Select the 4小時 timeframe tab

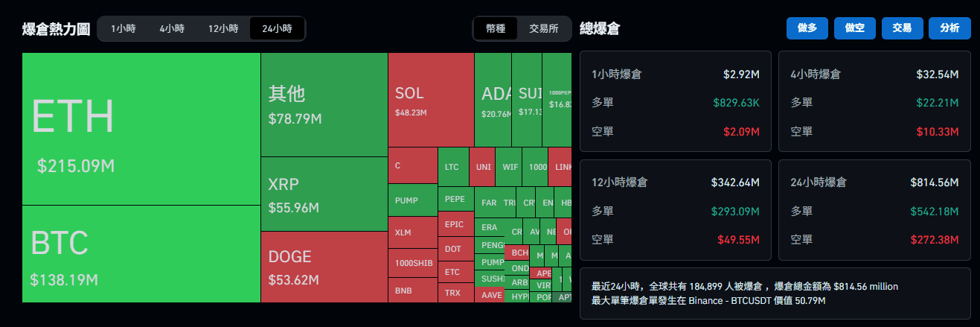pyautogui.click(x=172, y=29)
